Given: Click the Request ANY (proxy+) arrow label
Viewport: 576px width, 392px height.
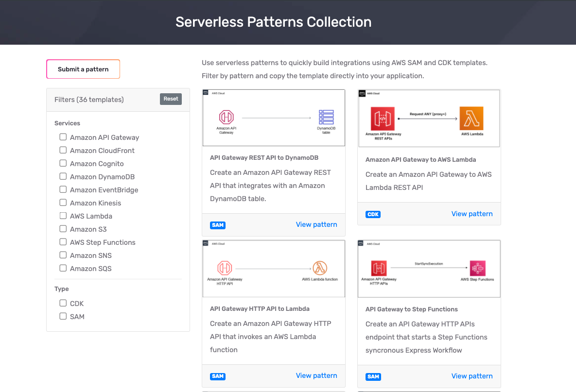Looking at the screenshot, I should [428, 114].
